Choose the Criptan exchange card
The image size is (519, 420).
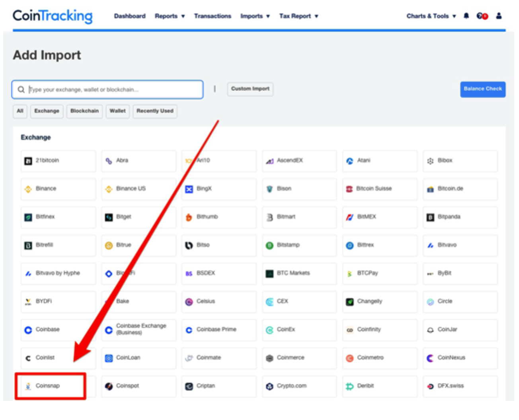(x=219, y=386)
